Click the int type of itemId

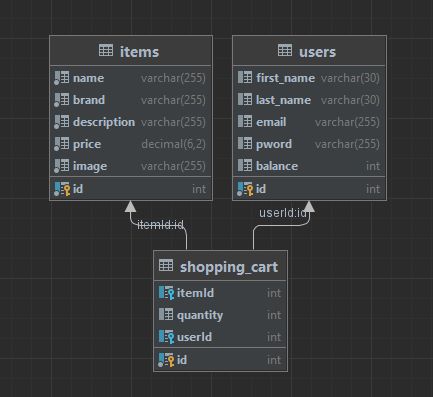tap(274, 293)
